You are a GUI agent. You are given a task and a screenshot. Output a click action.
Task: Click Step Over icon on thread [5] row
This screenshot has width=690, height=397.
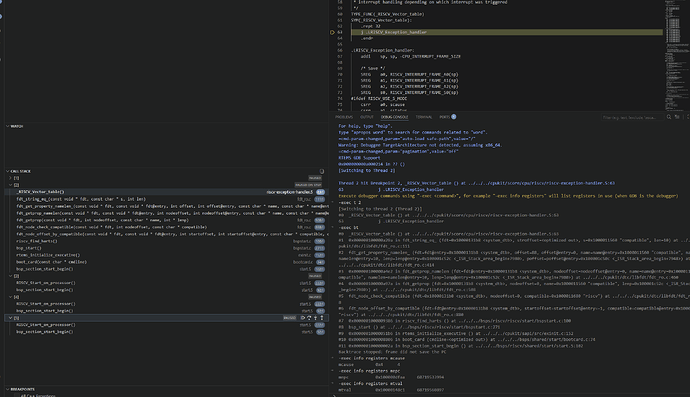point(309,318)
